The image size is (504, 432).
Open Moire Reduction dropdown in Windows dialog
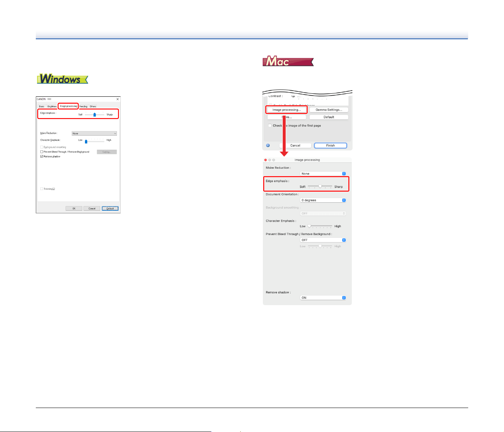click(94, 133)
